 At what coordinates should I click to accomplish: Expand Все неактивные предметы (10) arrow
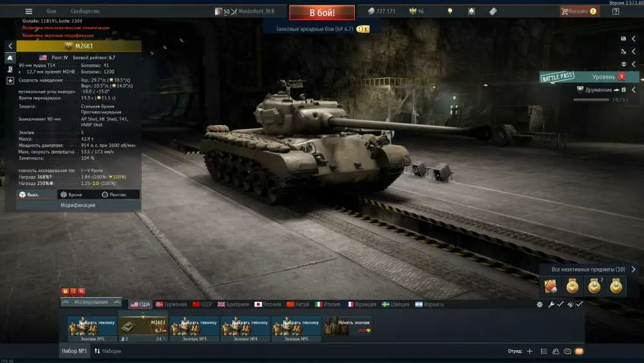click(633, 270)
